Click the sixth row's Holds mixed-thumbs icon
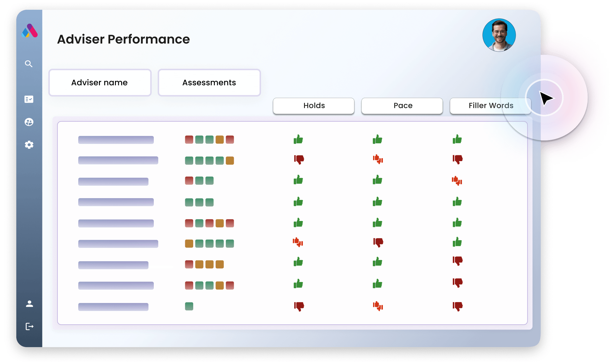 [298, 242]
